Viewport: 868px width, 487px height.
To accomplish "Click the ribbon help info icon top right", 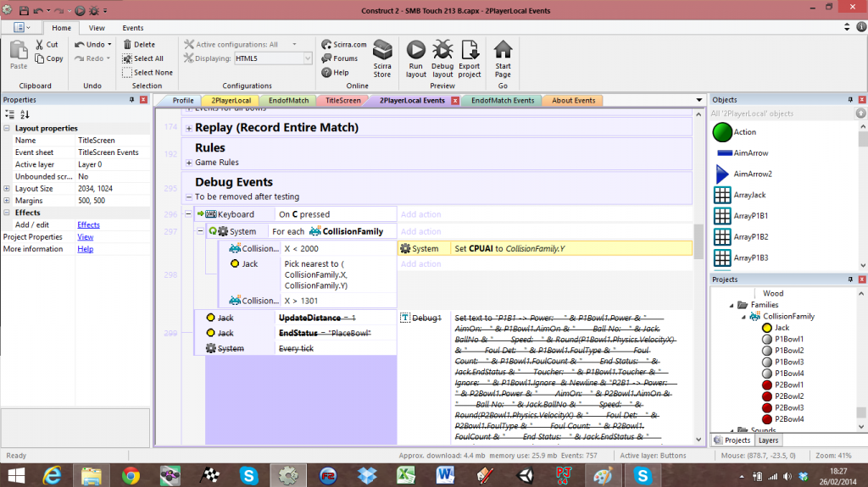I will [861, 26].
